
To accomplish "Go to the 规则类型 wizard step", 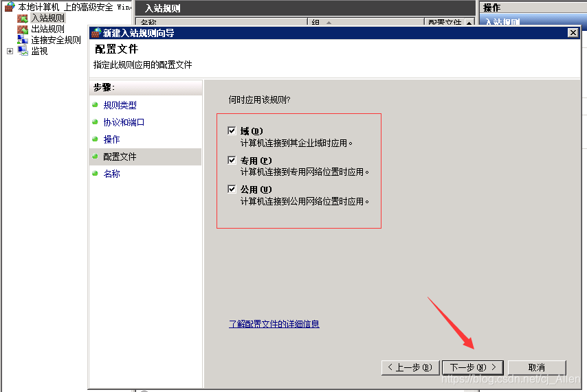I will click(120, 105).
